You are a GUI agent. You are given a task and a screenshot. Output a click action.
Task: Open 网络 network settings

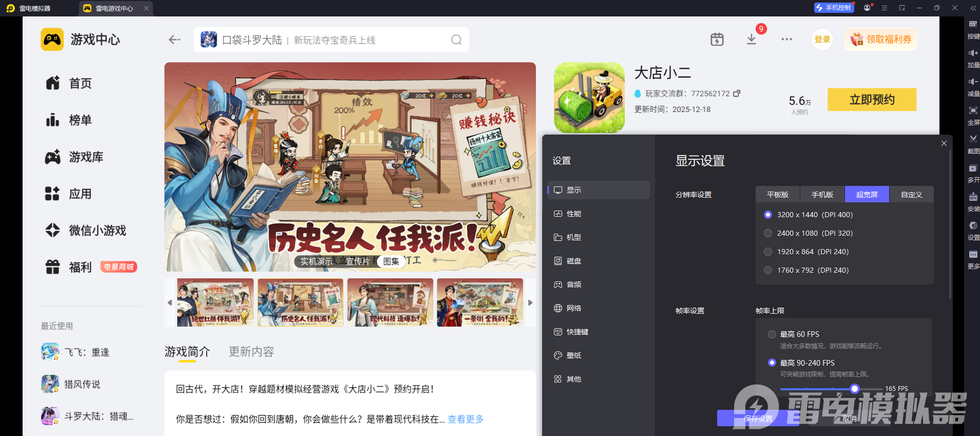point(599,308)
